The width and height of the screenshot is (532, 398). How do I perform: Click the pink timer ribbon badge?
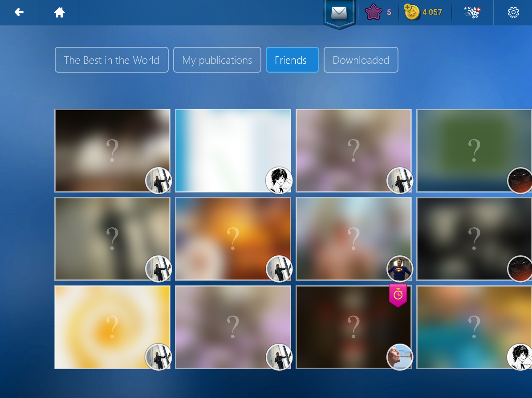(398, 295)
